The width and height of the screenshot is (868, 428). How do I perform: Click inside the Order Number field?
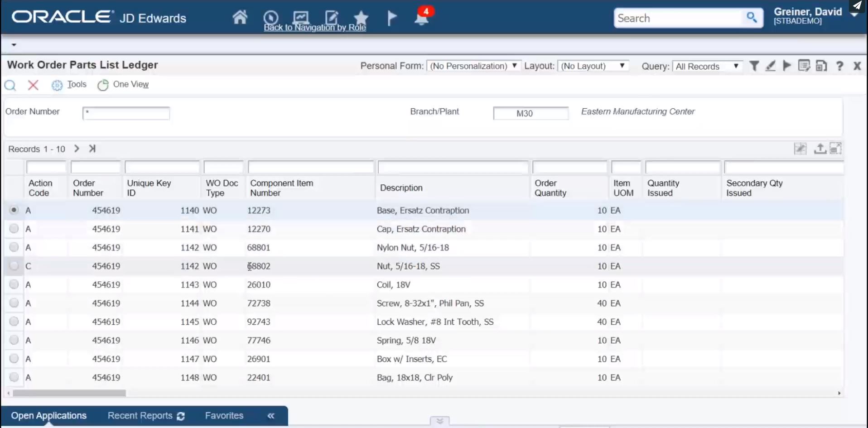[126, 113]
